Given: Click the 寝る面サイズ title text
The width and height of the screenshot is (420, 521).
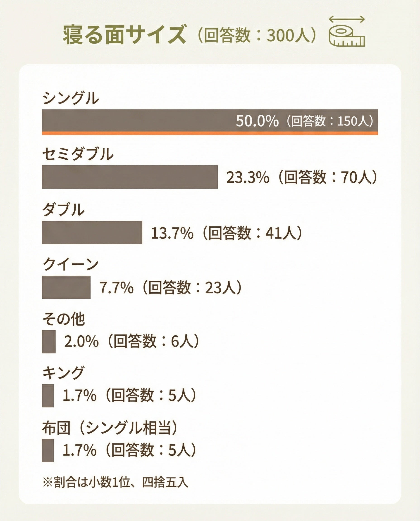Looking at the screenshot, I should click(x=125, y=35).
